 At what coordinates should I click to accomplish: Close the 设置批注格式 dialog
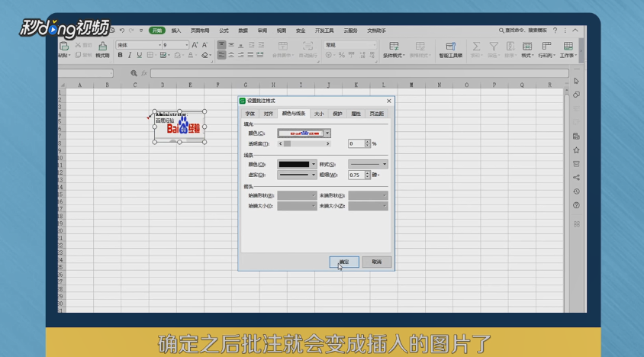(x=388, y=101)
